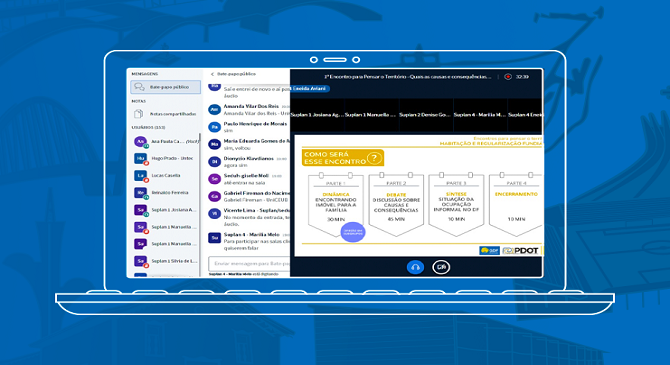This screenshot has width=670, height=365.
Task: Open Suplan 2 Denise webcam tile
Action: pyautogui.click(x=425, y=115)
